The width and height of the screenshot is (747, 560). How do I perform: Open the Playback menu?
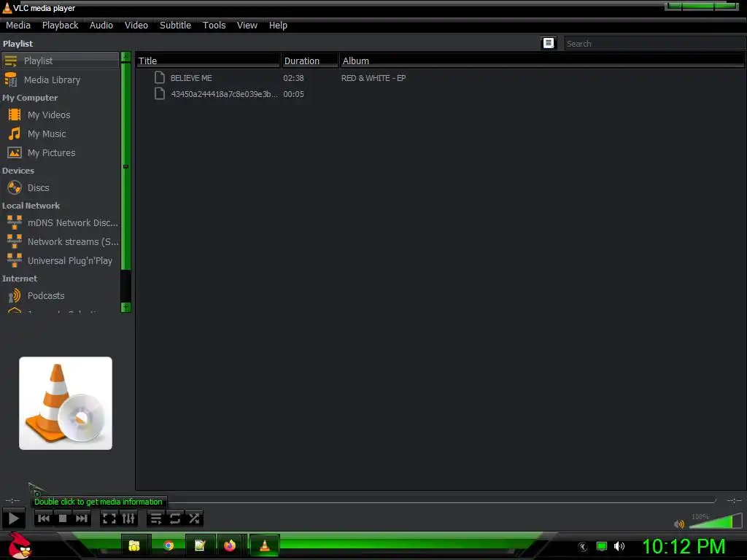(60, 26)
